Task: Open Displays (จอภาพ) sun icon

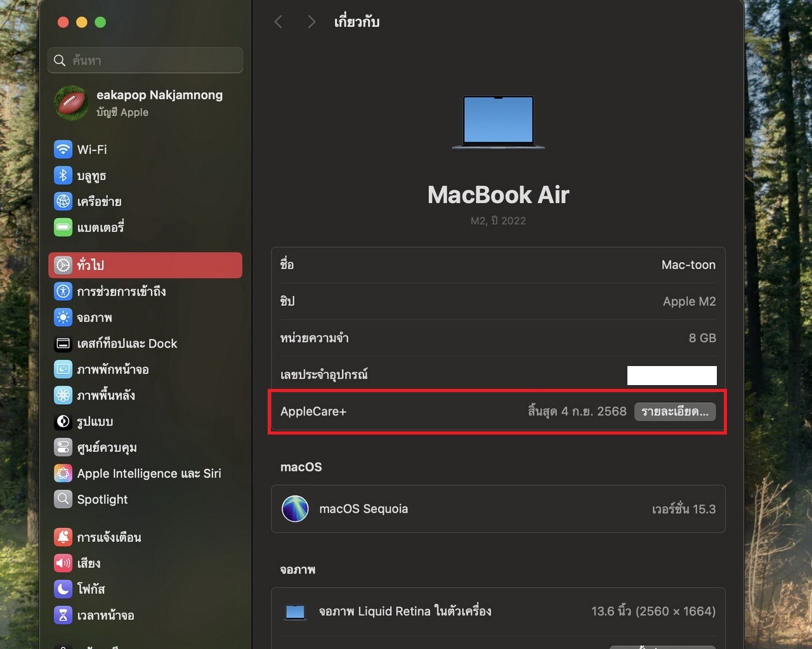Action: [63, 317]
